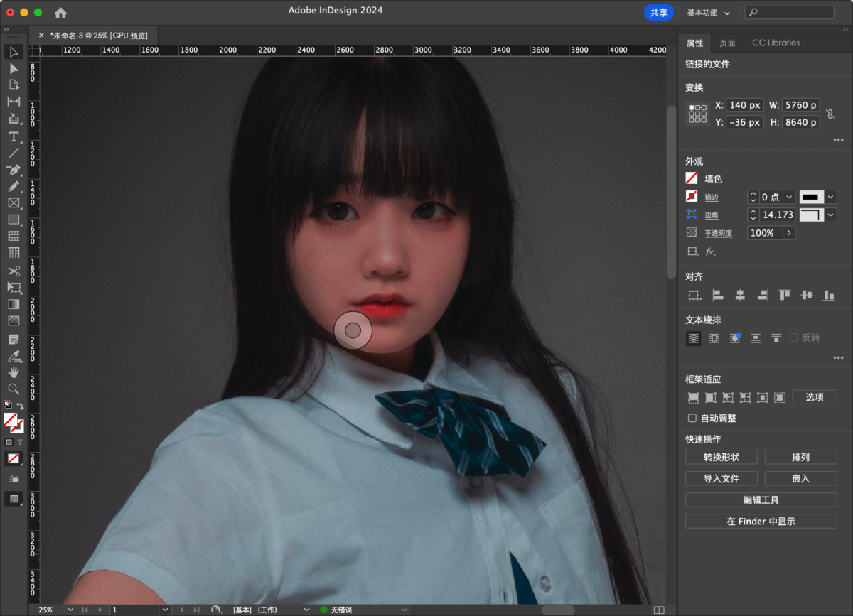Click the 嵌入 button
Image resolution: width=853 pixels, height=616 pixels.
click(800, 478)
